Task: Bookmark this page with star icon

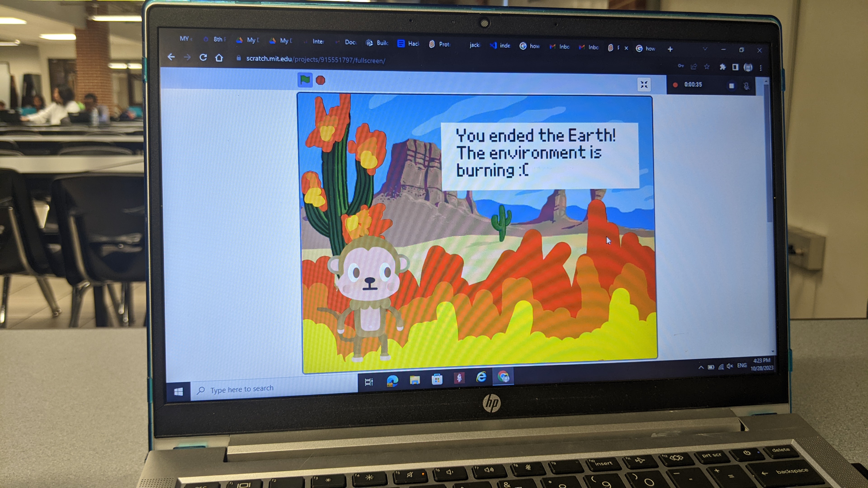Action: [x=707, y=67]
